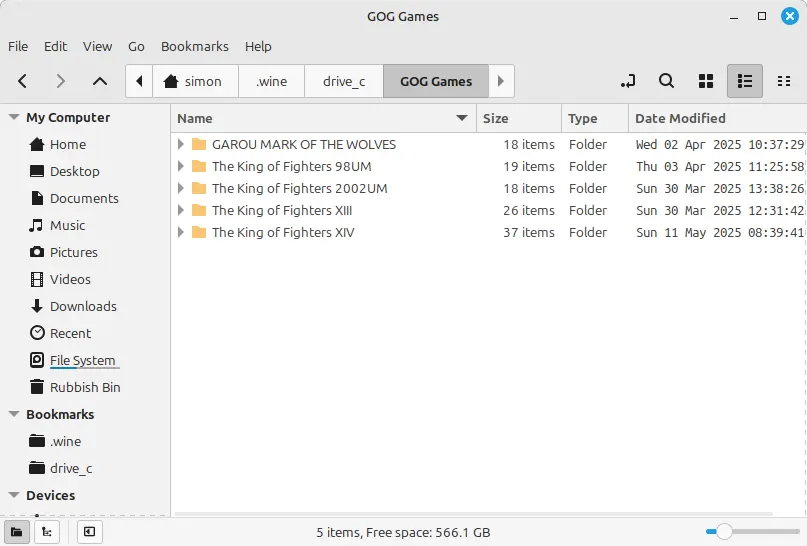This screenshot has height=546, width=807.
Task: Open Documents in the sidebar
Action: (x=84, y=199)
